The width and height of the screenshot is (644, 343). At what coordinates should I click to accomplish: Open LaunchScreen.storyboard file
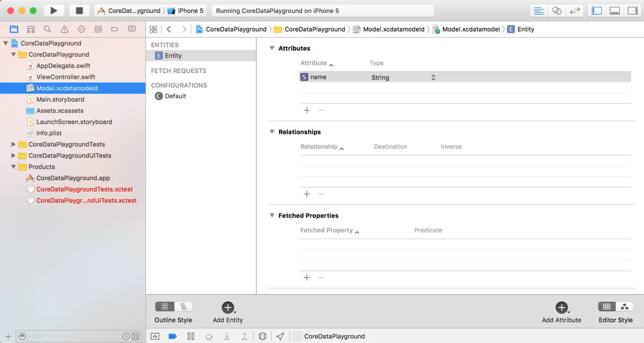point(74,121)
